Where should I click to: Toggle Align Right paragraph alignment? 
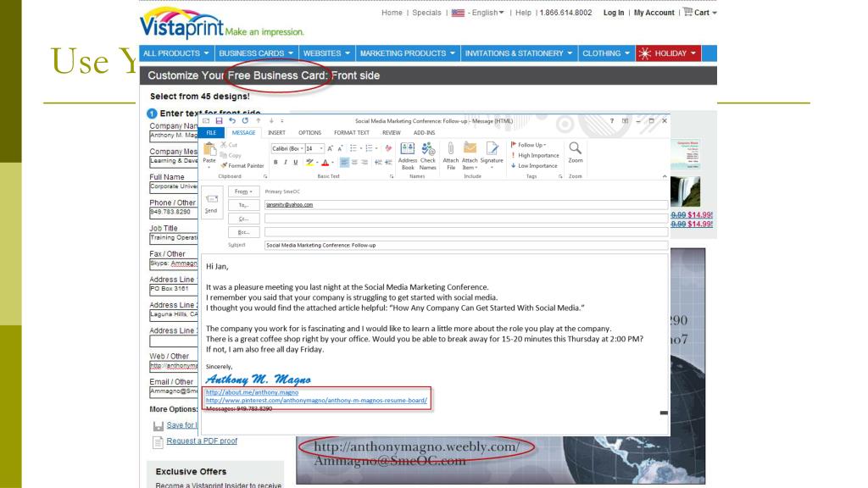coord(364,162)
